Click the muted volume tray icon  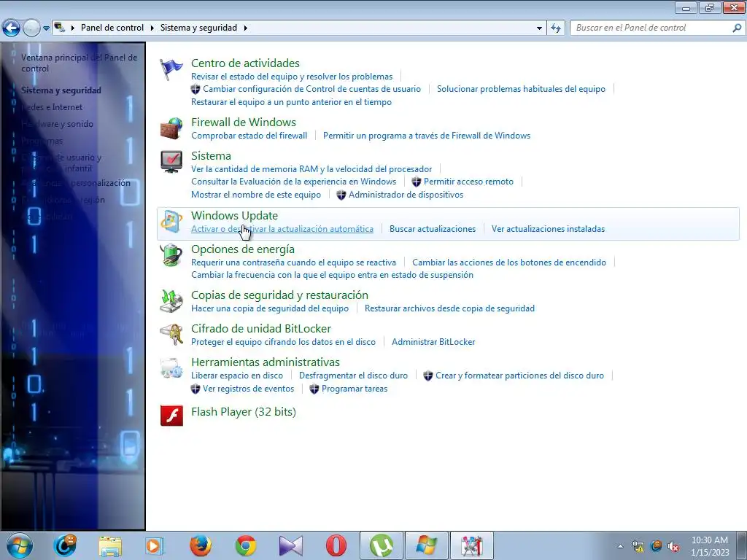(x=673, y=547)
